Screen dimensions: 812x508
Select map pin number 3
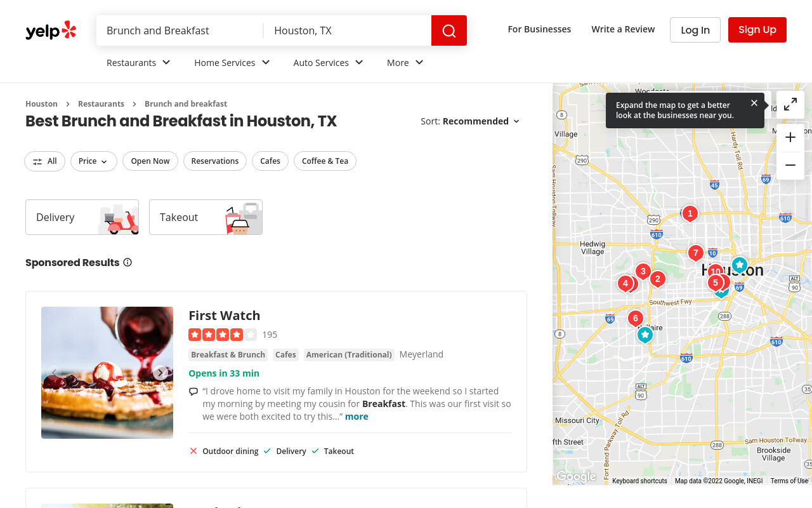(643, 271)
